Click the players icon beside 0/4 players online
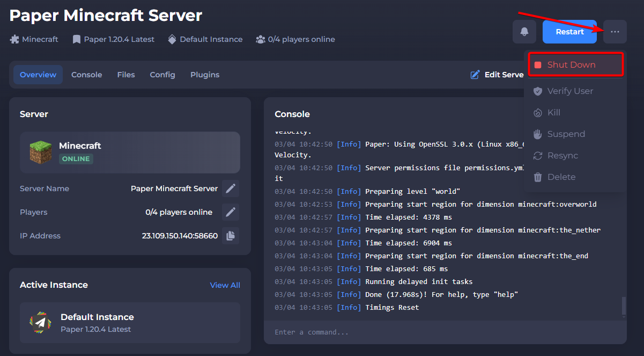 pos(261,39)
